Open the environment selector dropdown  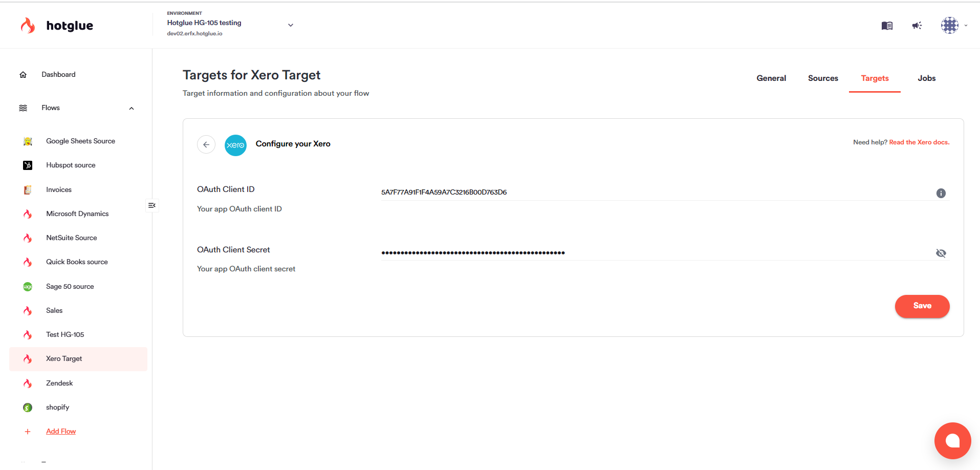pyautogui.click(x=291, y=25)
